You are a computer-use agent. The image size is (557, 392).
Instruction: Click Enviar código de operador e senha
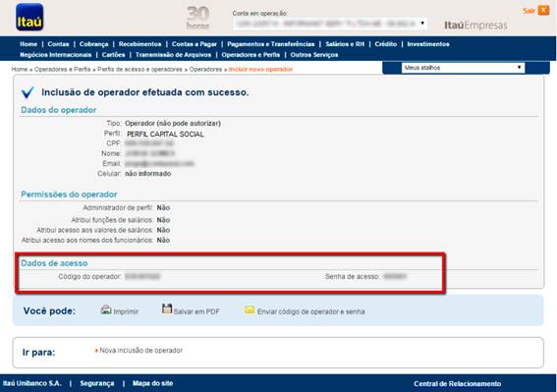[310, 311]
